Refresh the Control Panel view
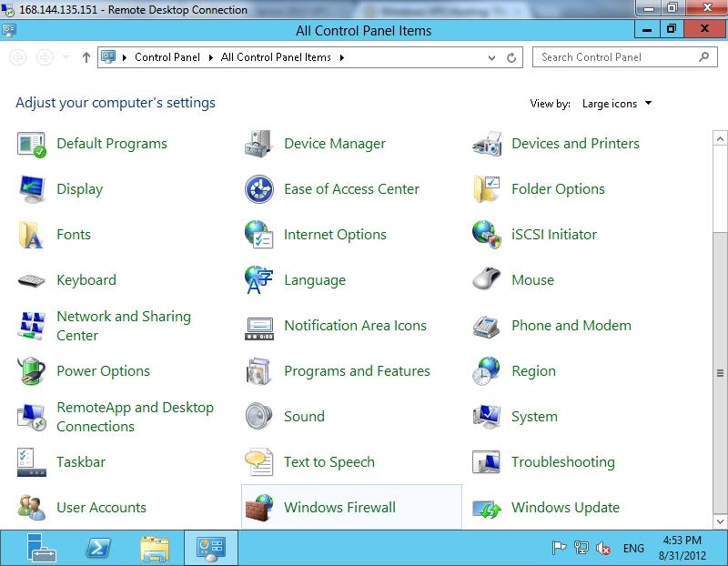Viewport: 728px width, 566px height. click(511, 57)
